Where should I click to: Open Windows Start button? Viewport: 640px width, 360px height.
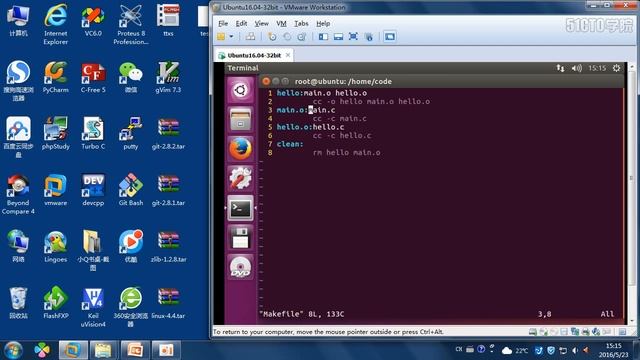pos(13,350)
